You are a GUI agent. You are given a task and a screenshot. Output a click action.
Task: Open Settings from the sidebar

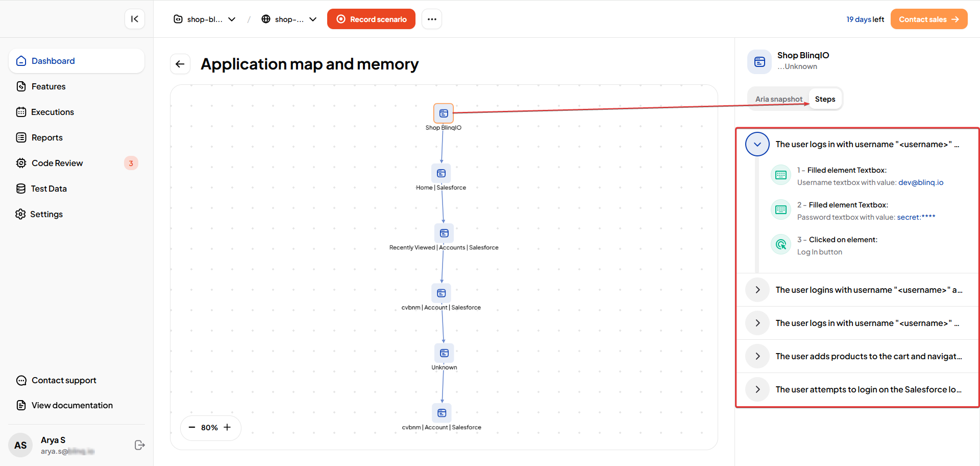[x=46, y=214]
